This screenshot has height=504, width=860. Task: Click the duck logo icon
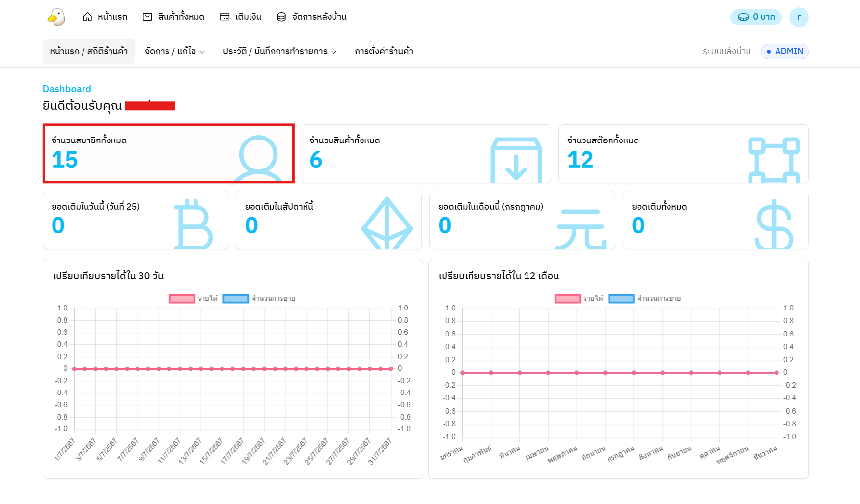pyautogui.click(x=56, y=17)
